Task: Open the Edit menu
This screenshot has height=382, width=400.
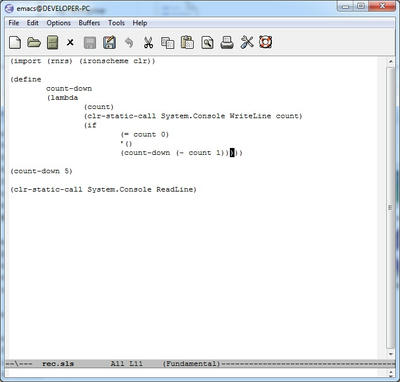Action: (33, 23)
